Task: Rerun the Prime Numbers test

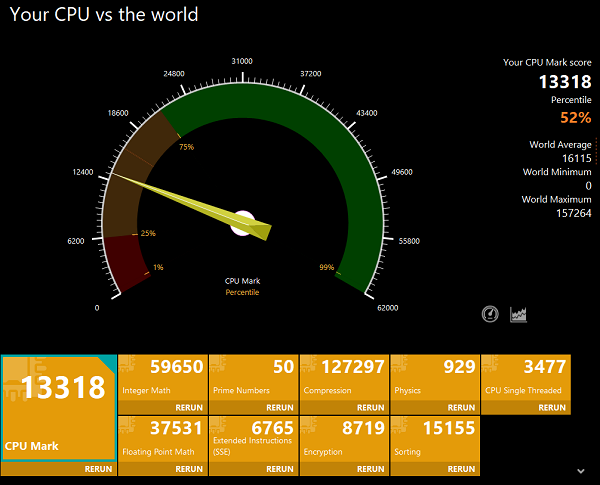Action: coord(280,408)
